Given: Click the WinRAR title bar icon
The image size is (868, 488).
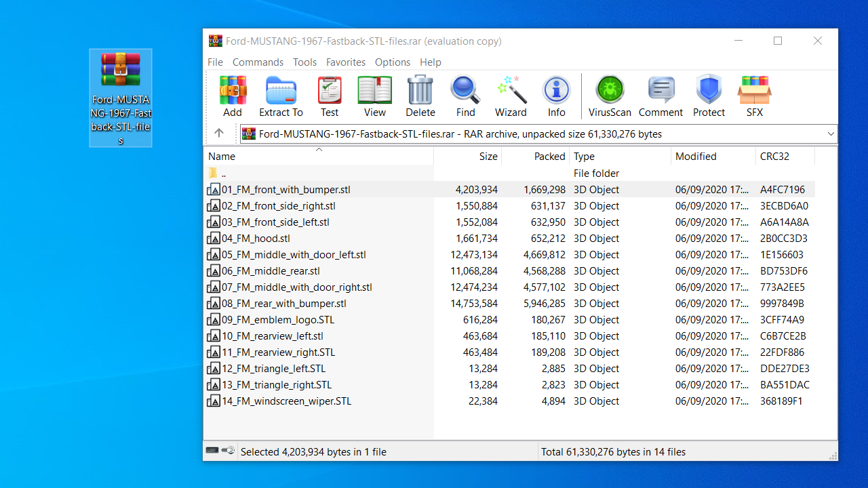Looking at the screenshot, I should pos(216,41).
